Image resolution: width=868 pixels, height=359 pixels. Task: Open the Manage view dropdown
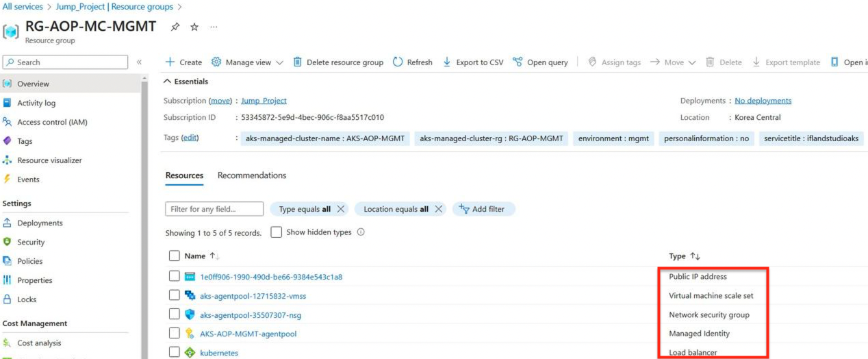point(247,62)
